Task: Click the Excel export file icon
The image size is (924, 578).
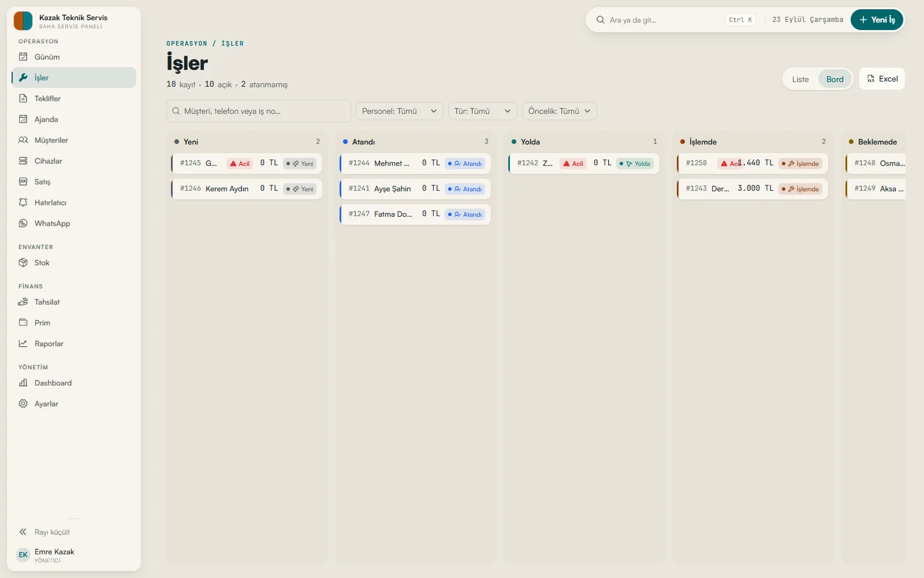Action: pos(871,79)
